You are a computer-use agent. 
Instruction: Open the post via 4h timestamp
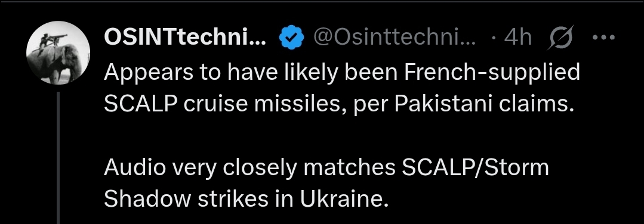pos(518,38)
